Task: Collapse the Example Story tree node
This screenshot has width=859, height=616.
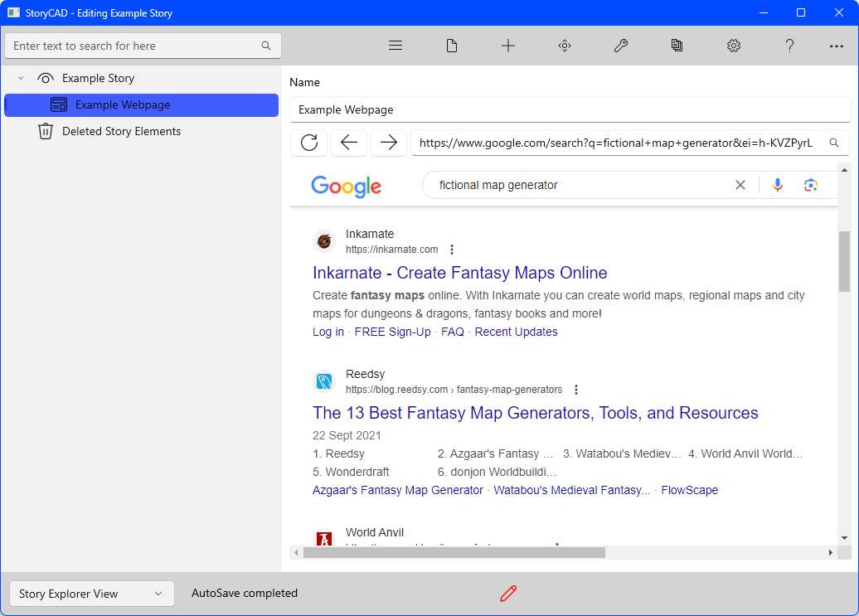Action: coord(21,78)
